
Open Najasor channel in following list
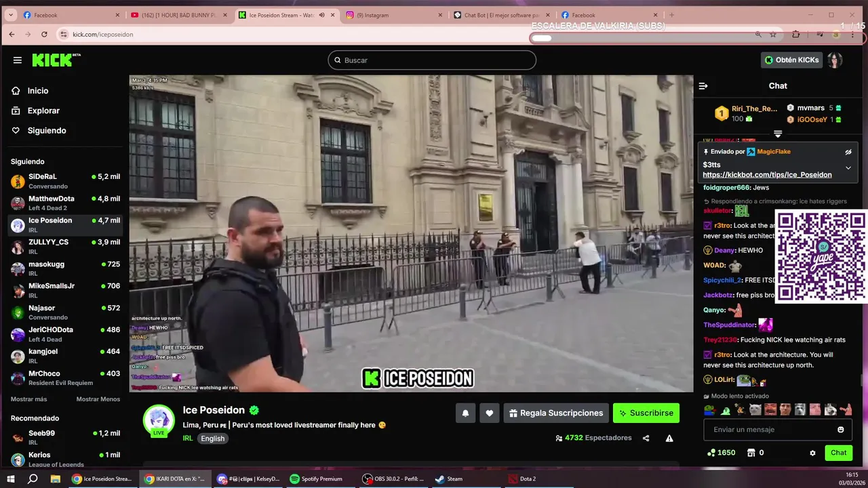click(65, 312)
